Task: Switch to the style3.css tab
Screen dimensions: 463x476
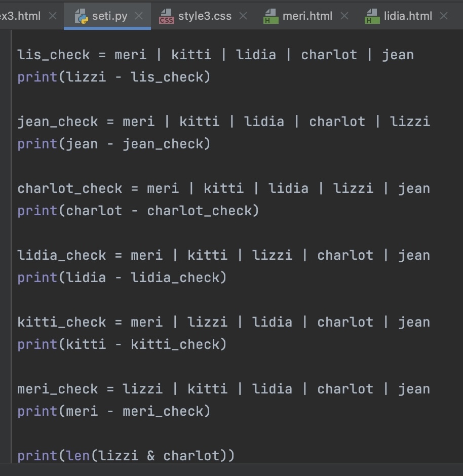Action: (x=205, y=16)
